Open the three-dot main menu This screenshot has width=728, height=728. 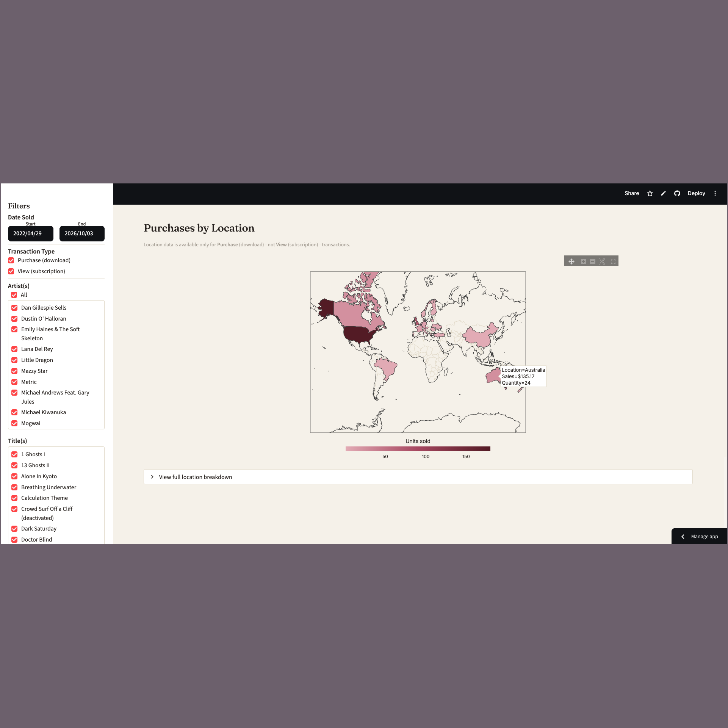tap(715, 193)
